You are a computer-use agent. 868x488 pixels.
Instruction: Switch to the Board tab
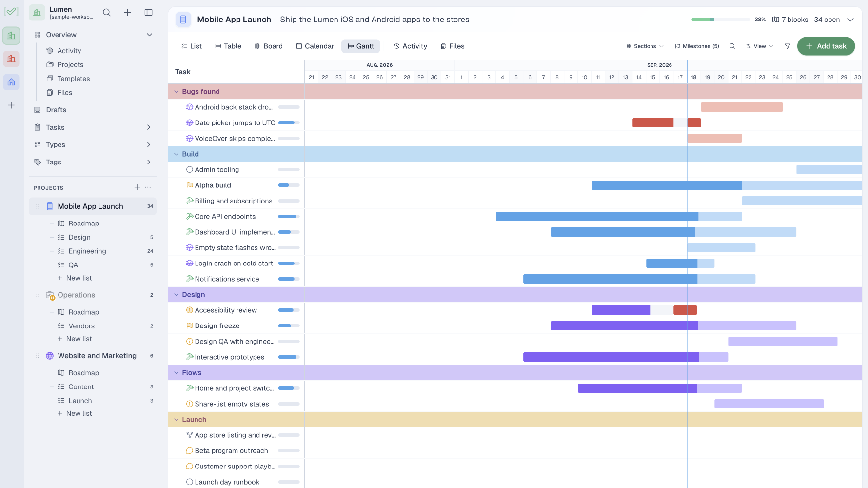269,46
